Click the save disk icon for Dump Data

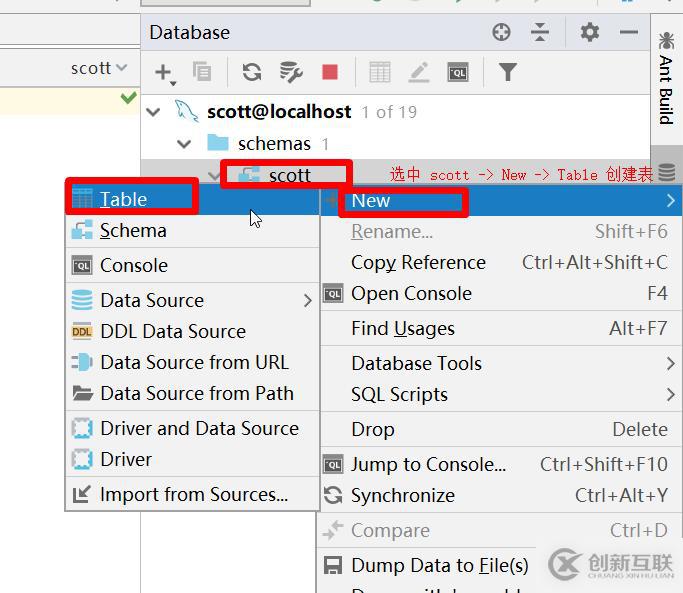point(333,566)
